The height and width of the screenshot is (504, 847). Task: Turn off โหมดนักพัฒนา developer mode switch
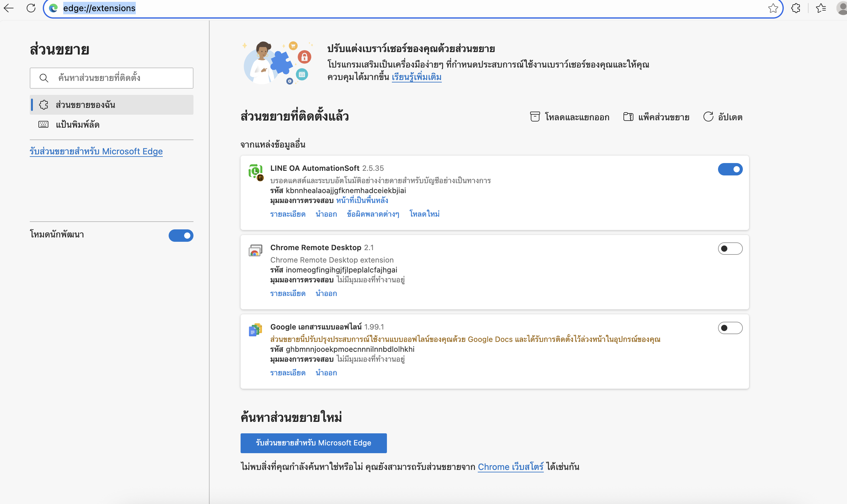(181, 235)
